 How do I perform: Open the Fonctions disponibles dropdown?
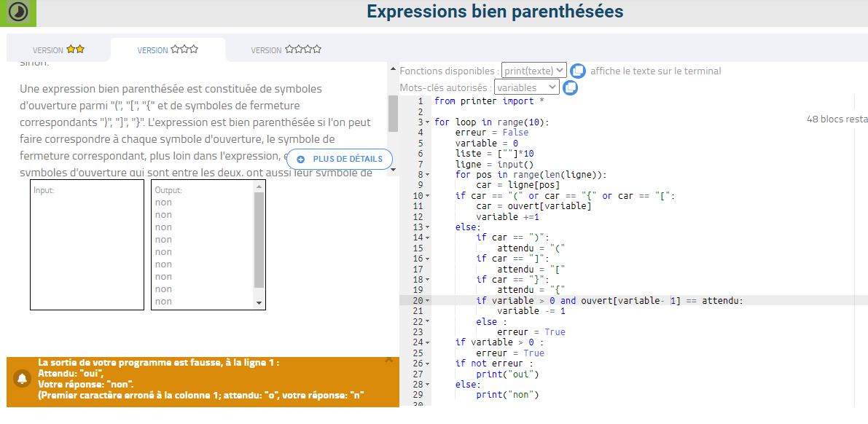pyautogui.click(x=533, y=71)
